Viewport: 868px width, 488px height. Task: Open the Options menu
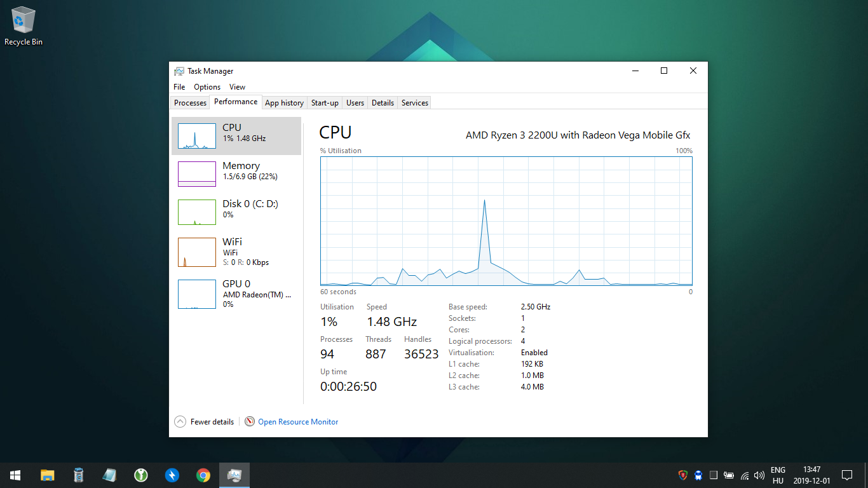pos(207,87)
